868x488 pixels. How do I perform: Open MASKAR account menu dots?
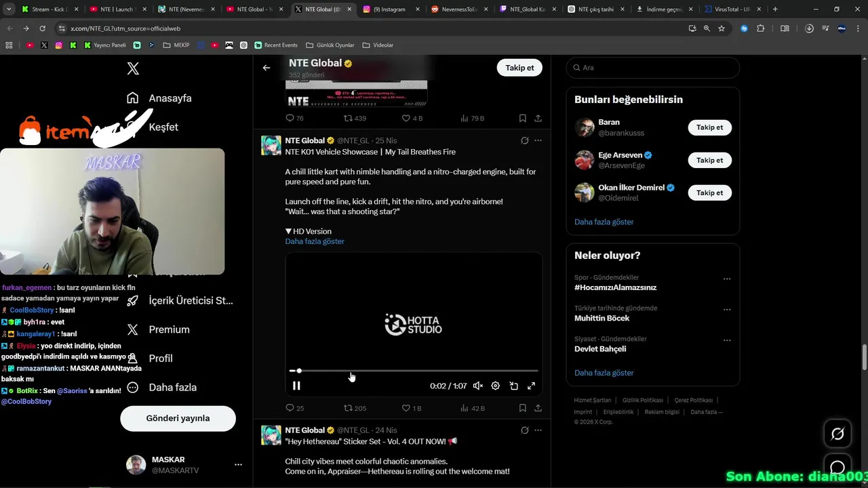point(238,465)
